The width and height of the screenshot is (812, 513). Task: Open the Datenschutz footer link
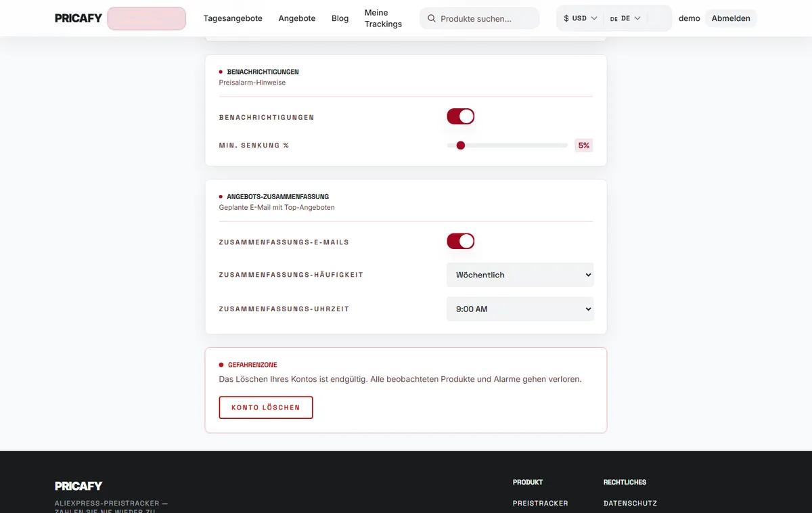(630, 503)
